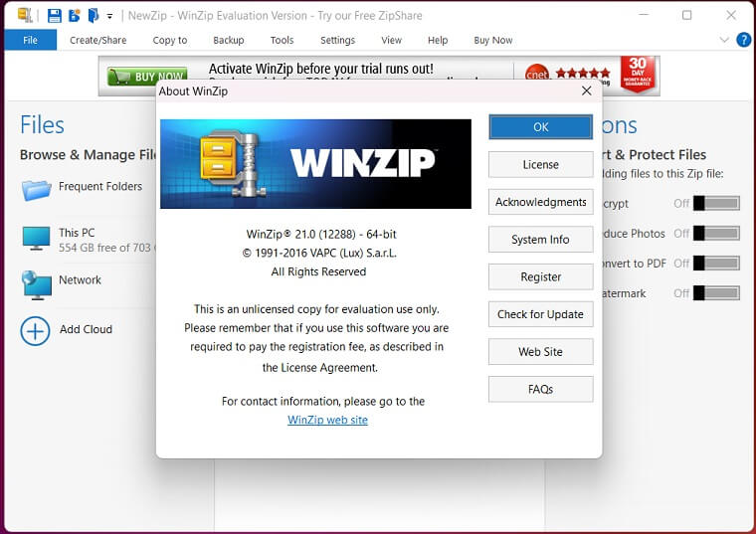Click the Acknowledgments button
Image resolution: width=756 pixels, height=534 pixels.
coord(540,202)
